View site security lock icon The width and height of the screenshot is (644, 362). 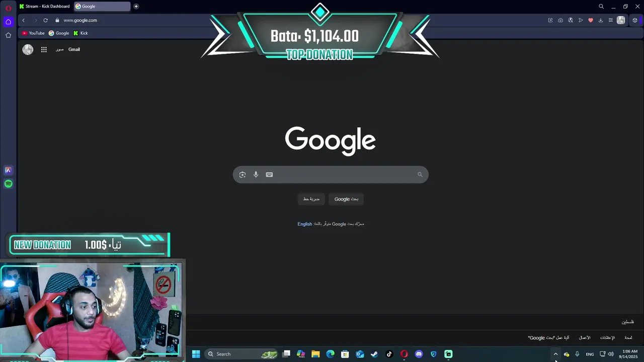point(57,20)
